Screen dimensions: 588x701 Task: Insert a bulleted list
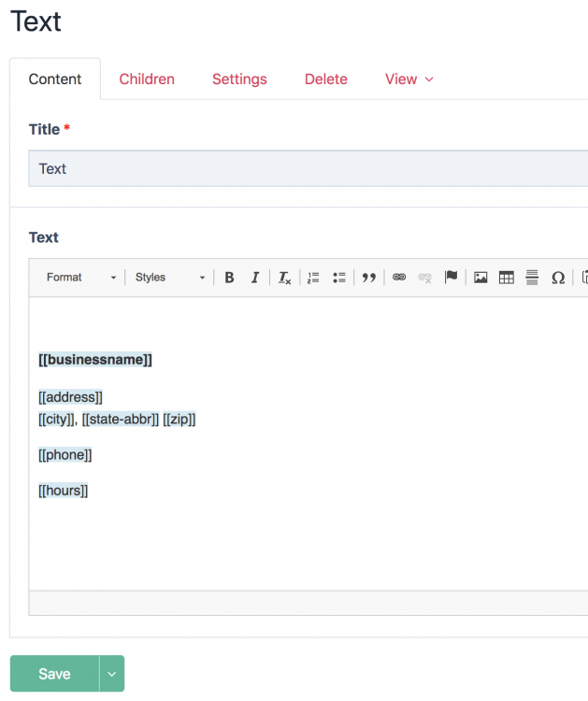pyautogui.click(x=339, y=278)
